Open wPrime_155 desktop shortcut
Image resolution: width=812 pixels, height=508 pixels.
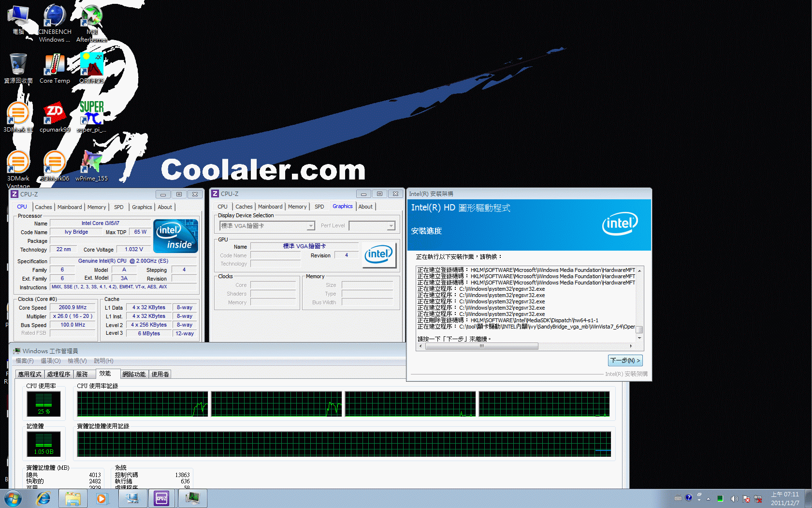point(92,165)
